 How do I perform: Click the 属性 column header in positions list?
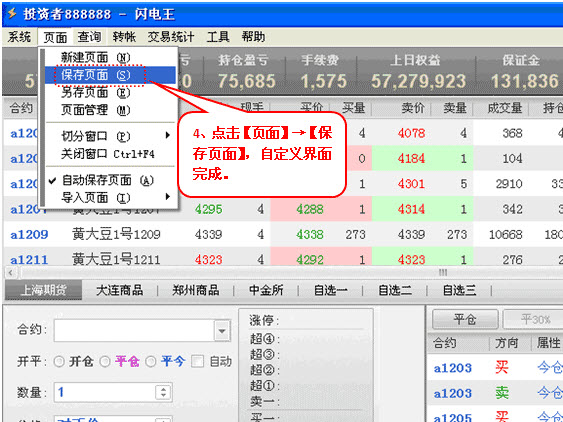(548, 343)
